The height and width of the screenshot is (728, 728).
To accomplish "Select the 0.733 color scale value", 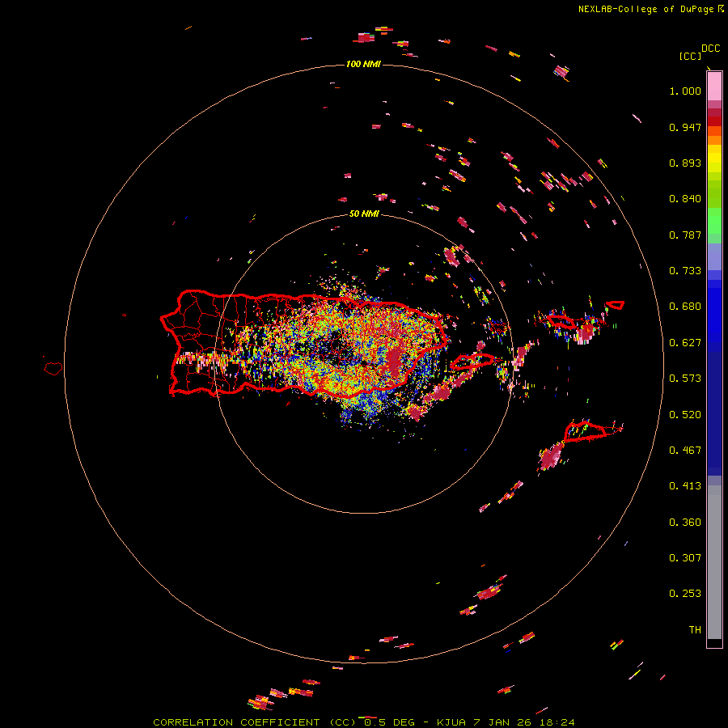I will point(685,271).
